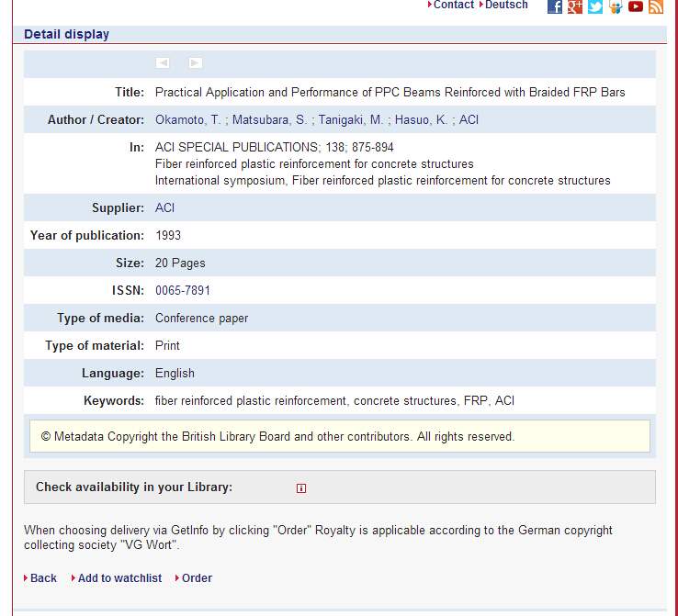Click the VG Wort royalty notice
The width and height of the screenshot is (678, 616).
coord(318,537)
